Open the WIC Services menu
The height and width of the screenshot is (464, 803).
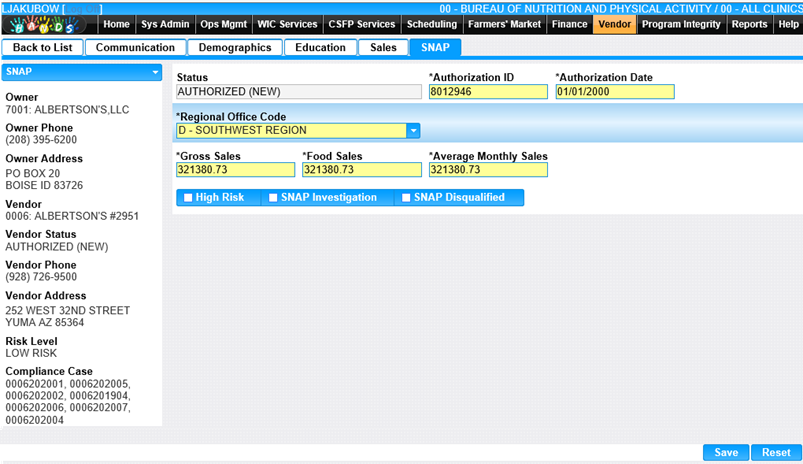pyautogui.click(x=287, y=24)
